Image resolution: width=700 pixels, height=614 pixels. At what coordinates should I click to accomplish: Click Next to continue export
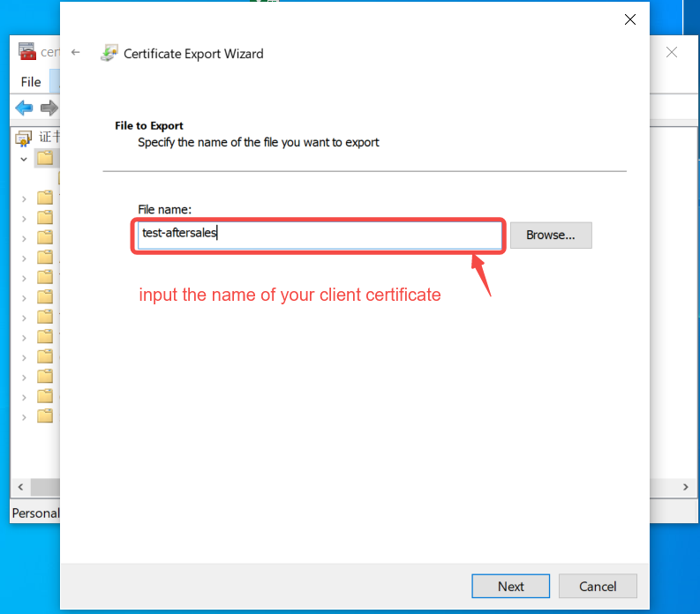(x=511, y=586)
